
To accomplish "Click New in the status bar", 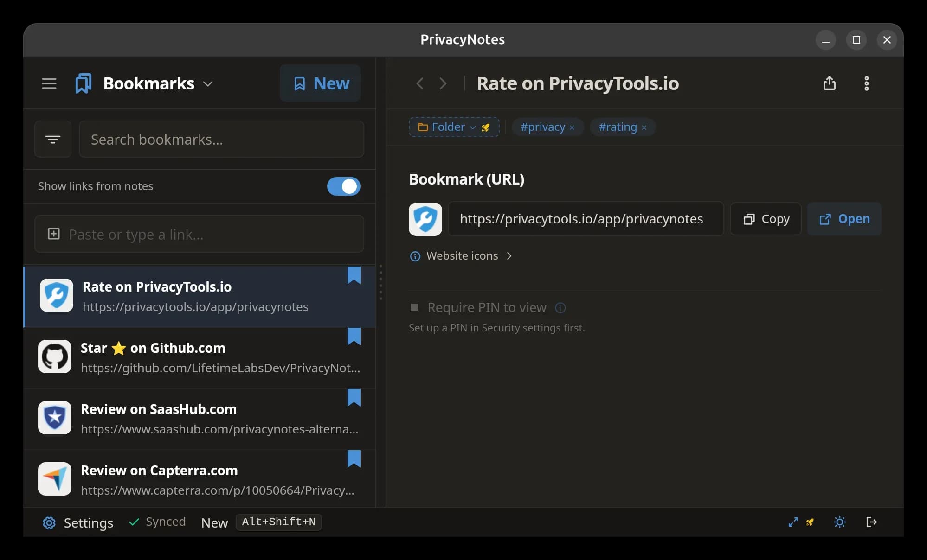I will [x=214, y=523].
